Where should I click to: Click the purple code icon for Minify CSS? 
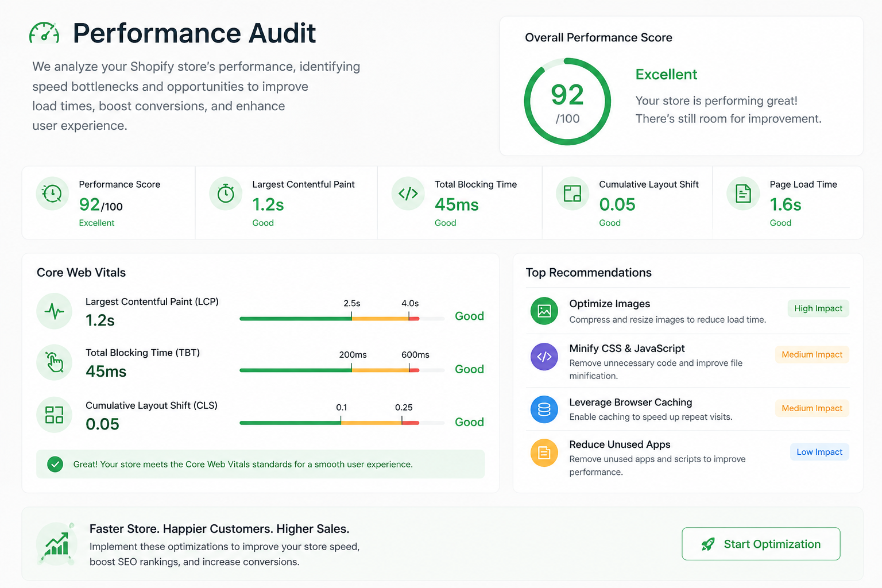point(544,357)
